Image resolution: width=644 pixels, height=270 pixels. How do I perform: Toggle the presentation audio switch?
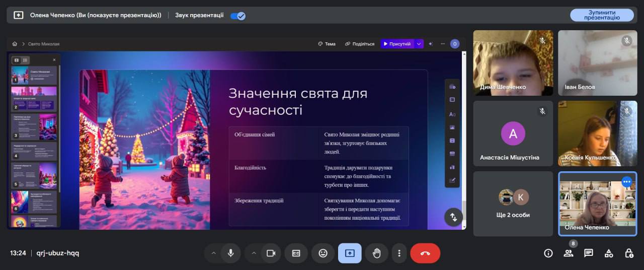pos(237,16)
